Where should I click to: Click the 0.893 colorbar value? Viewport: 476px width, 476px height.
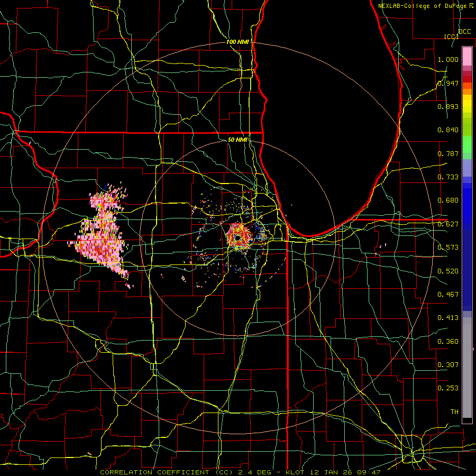tap(448, 106)
